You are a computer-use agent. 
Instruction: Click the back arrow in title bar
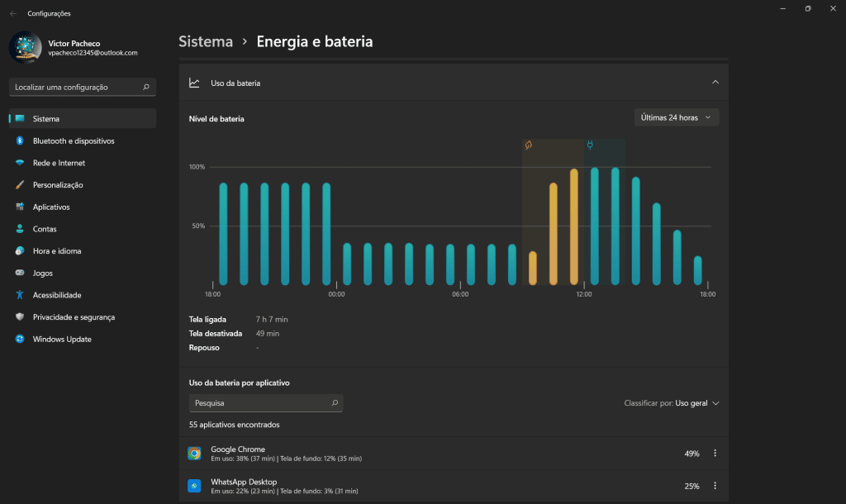[x=12, y=13]
